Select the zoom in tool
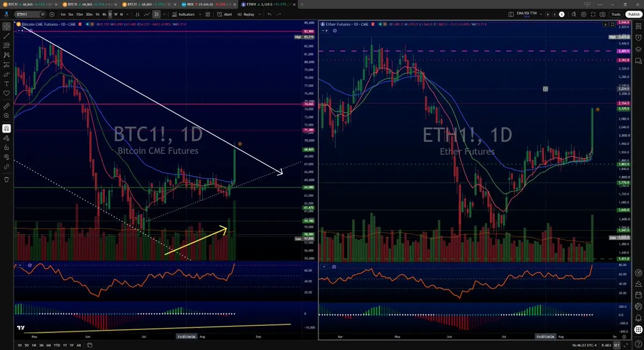 (6, 116)
